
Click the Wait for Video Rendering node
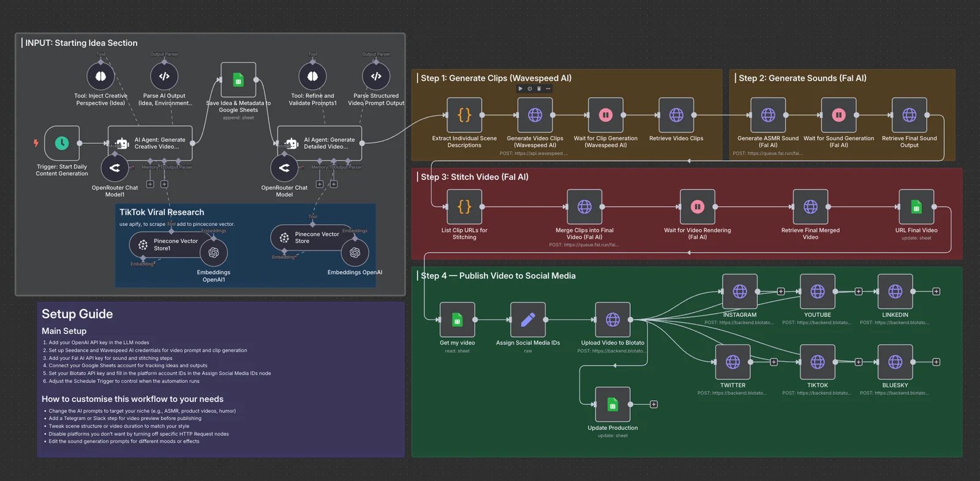tap(697, 207)
